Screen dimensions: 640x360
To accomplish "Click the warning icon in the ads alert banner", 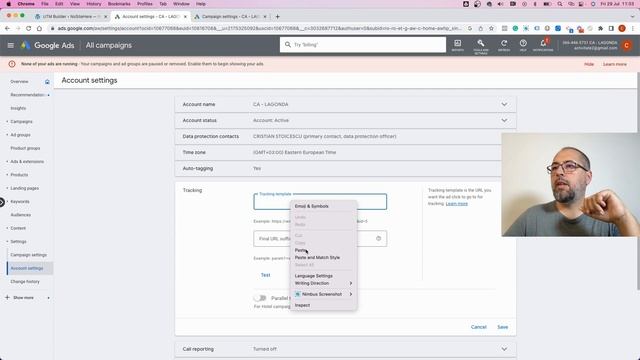I will pos(12,64).
